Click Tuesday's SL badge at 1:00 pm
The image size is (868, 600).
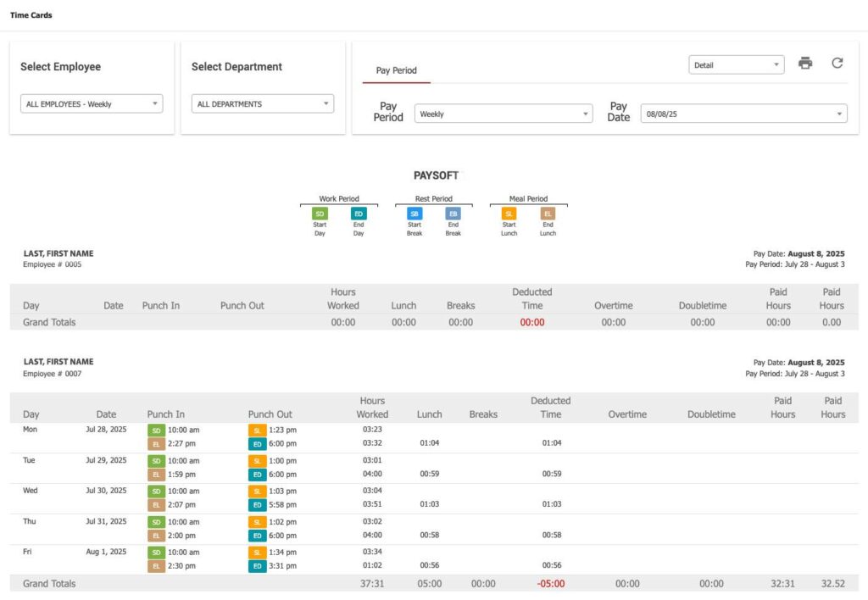(x=257, y=461)
